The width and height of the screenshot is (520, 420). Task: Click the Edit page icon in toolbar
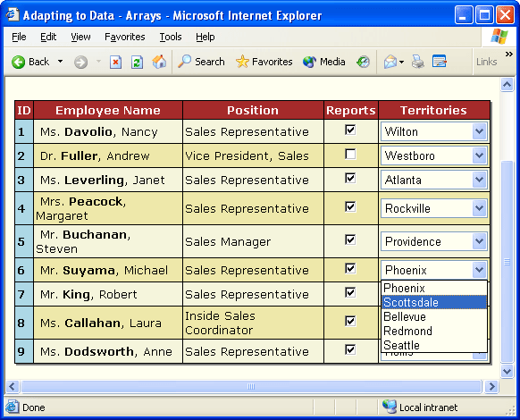(x=440, y=62)
